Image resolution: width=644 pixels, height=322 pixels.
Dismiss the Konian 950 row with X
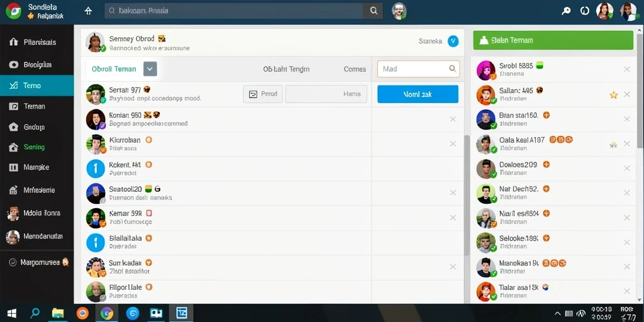(453, 119)
